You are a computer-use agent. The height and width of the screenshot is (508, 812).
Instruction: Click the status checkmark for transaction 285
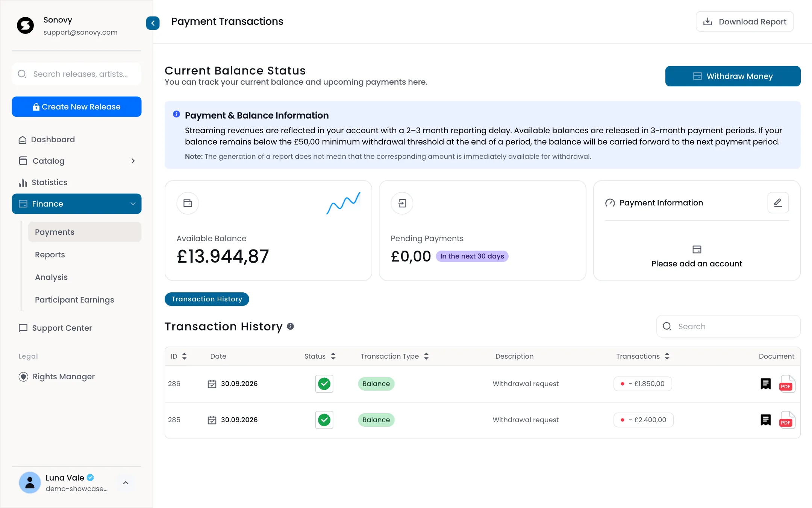coord(324,420)
